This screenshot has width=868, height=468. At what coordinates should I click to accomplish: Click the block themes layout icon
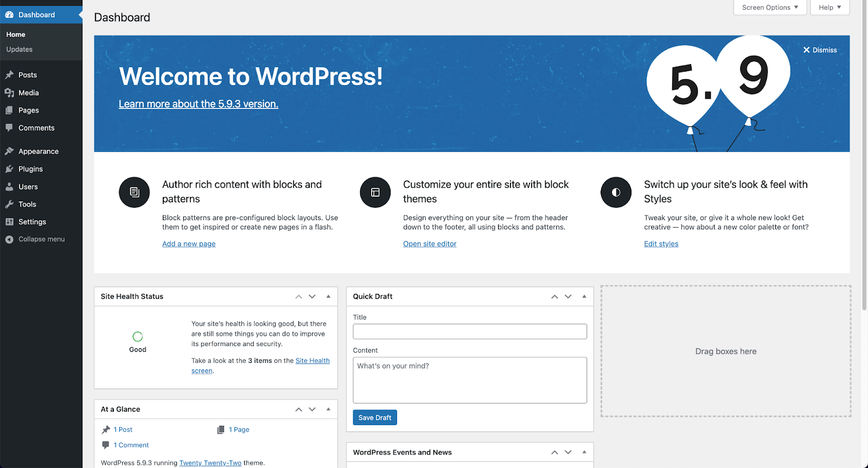[375, 192]
